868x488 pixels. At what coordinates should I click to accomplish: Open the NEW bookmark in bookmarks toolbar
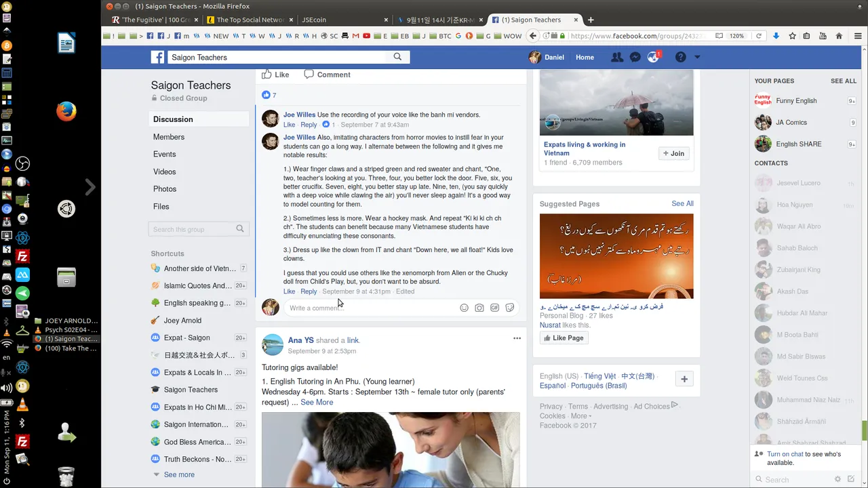pos(216,36)
